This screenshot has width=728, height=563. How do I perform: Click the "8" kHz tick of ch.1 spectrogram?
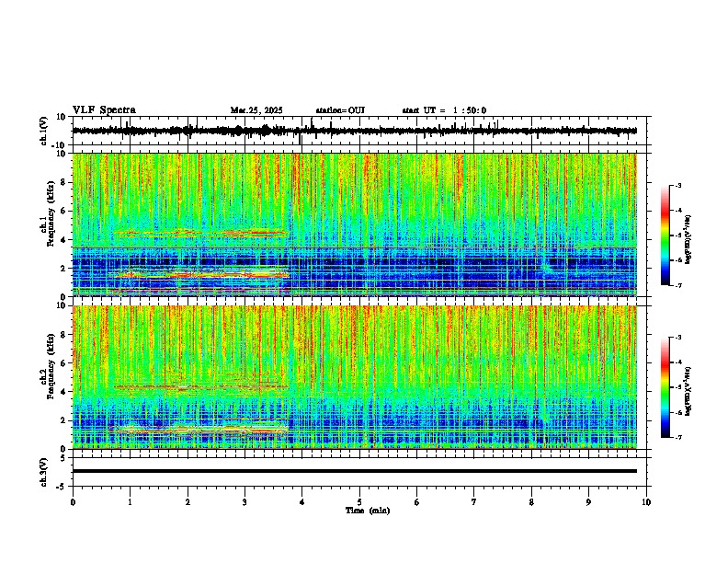(63, 182)
